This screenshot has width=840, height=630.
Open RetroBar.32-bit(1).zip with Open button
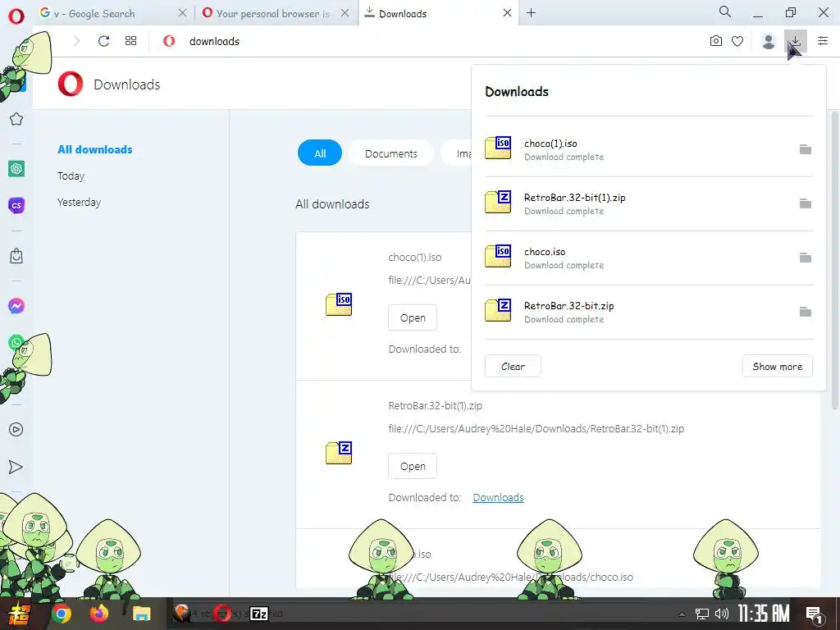pos(413,466)
